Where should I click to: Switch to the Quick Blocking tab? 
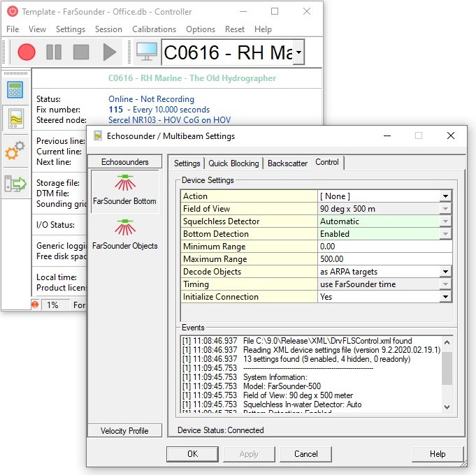(233, 163)
